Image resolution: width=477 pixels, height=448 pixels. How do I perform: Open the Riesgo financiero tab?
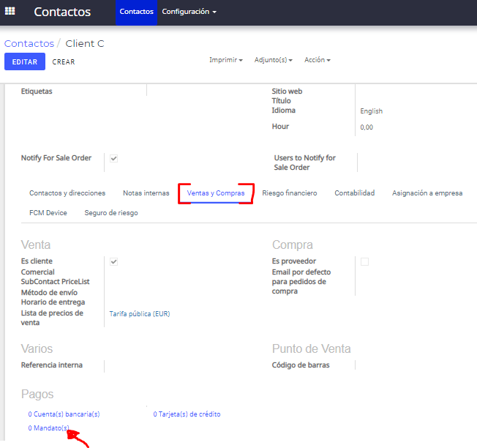(x=289, y=193)
